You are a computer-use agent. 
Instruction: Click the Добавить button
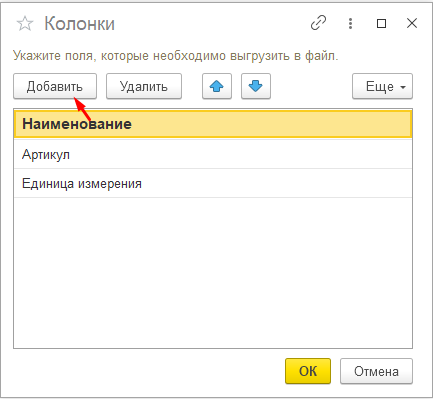coord(55,86)
